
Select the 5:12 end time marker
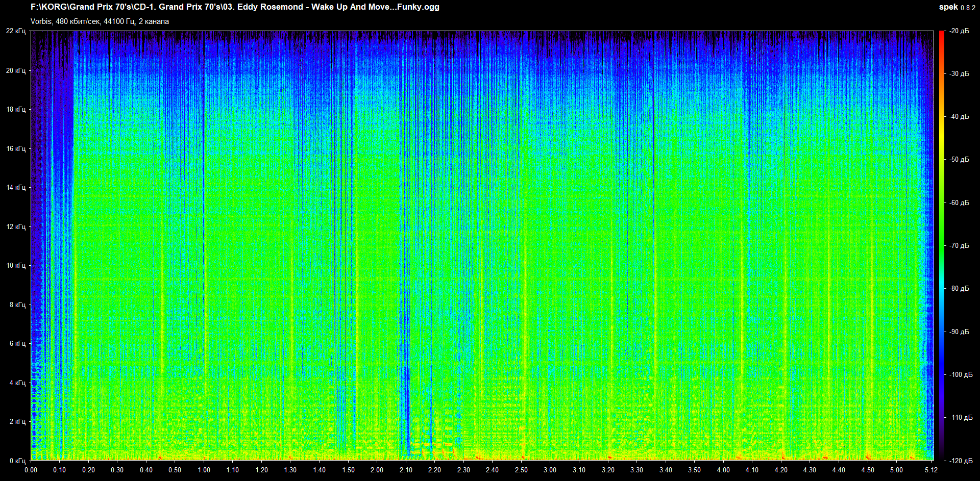click(931, 470)
